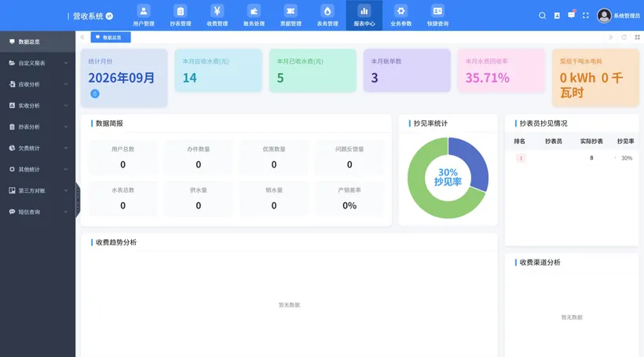This screenshot has height=357, width=644.
Task: Click the 营收系统 title
Action: point(88,16)
